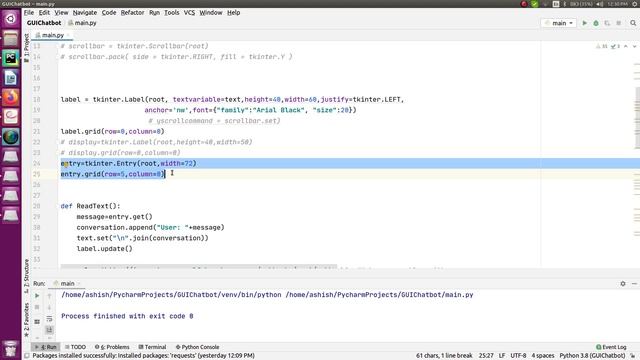Change the UTF-8 file encoding in status bar
Screen dimensions: 640x360
tap(518, 356)
